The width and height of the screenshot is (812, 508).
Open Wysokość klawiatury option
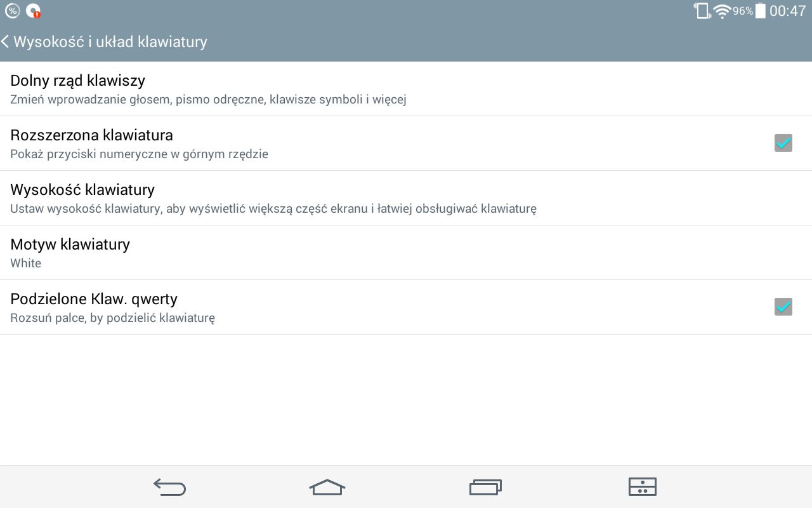(x=406, y=198)
